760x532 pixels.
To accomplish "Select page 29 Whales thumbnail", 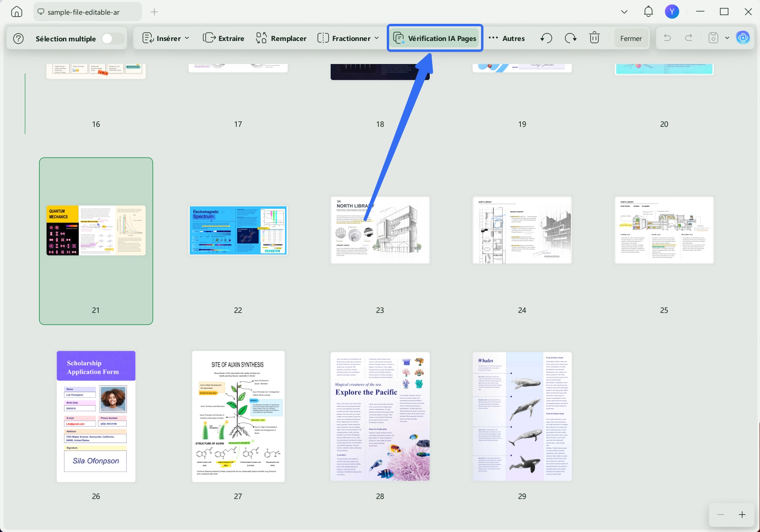I will 522,416.
